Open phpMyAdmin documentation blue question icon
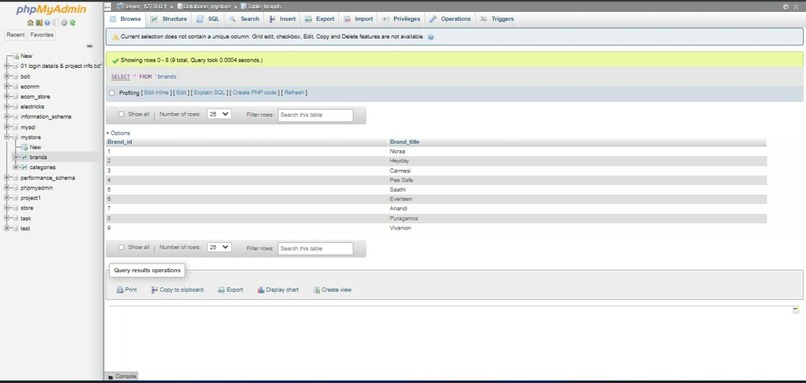 pos(47,23)
